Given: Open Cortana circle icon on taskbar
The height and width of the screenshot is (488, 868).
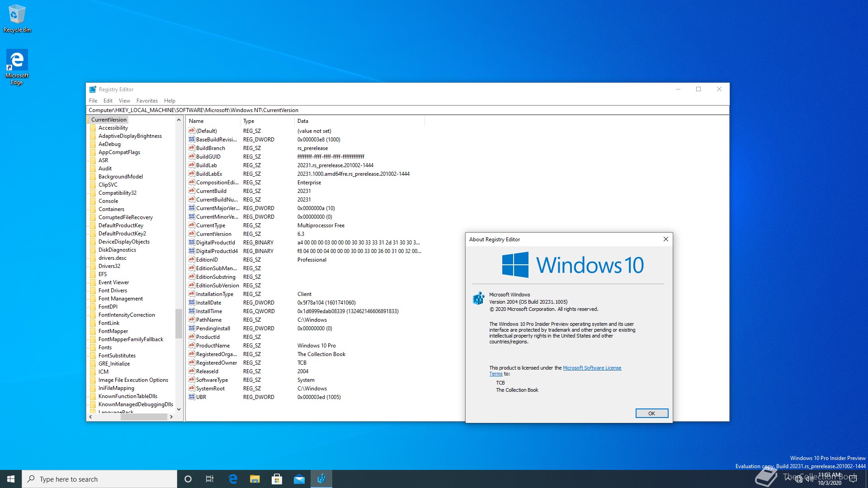Looking at the screenshot, I should (x=188, y=479).
